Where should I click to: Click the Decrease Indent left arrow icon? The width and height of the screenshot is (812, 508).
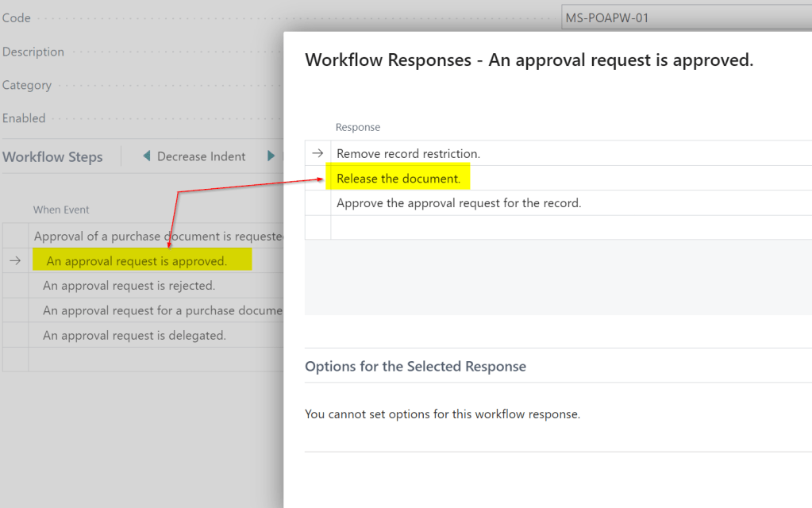point(146,156)
